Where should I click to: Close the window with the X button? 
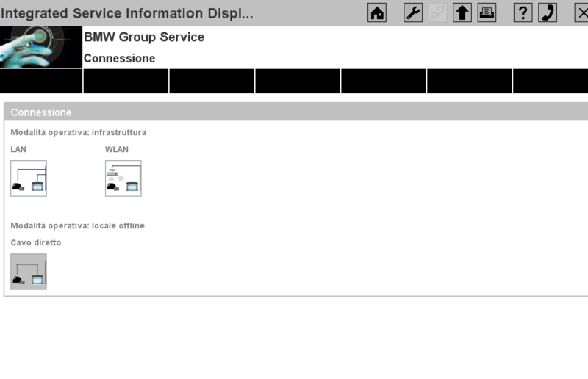click(581, 13)
